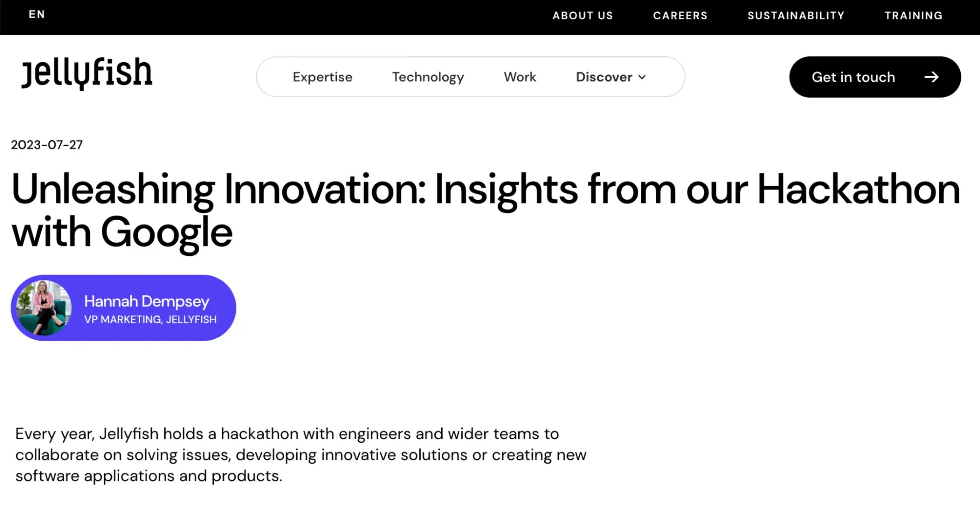This screenshot has width=980, height=506.
Task: Click the arrow icon in Get in touch
Action: pyautogui.click(x=931, y=77)
